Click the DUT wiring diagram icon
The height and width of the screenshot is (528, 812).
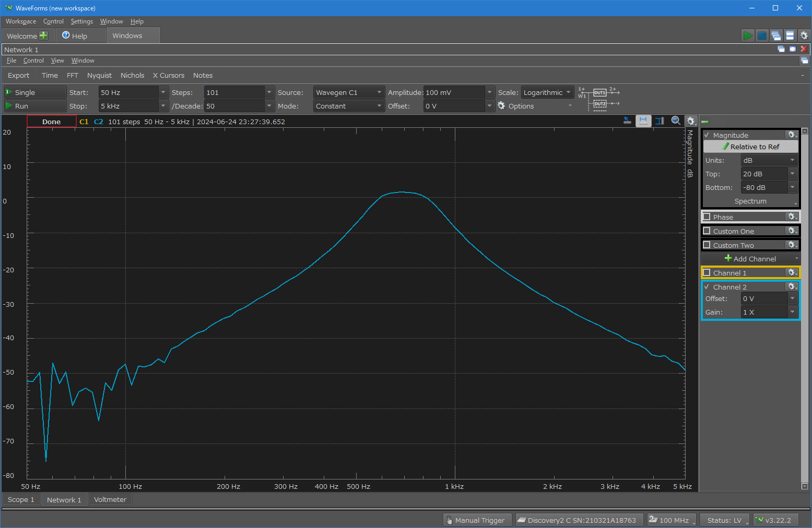click(598, 99)
